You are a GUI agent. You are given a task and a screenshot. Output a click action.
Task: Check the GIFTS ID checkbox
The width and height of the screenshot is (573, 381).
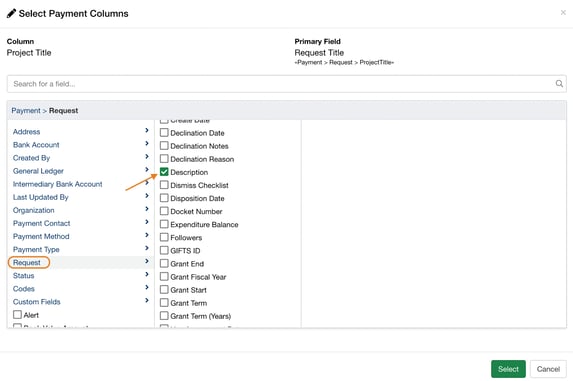click(x=164, y=250)
